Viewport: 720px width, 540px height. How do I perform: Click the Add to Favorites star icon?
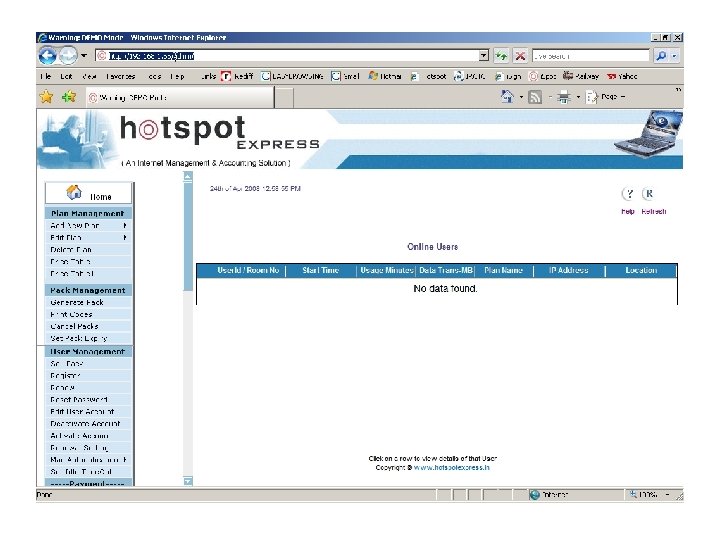69,97
